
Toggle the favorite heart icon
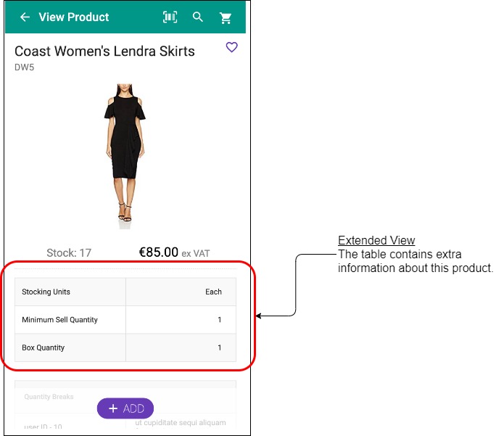click(x=232, y=47)
